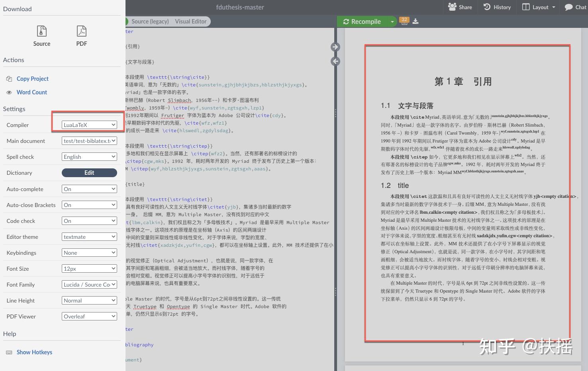Click the Show Hotkeys link
The image size is (588, 371).
pos(34,352)
